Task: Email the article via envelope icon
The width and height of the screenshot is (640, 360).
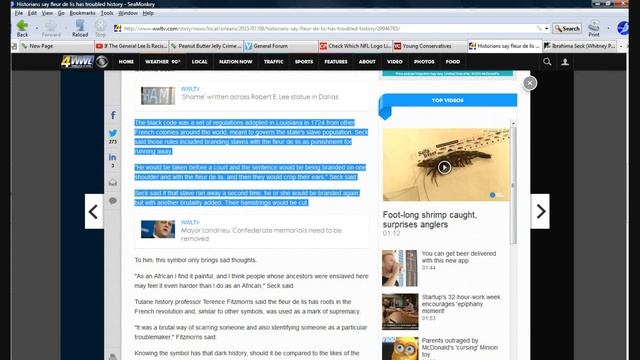Action: (113, 182)
